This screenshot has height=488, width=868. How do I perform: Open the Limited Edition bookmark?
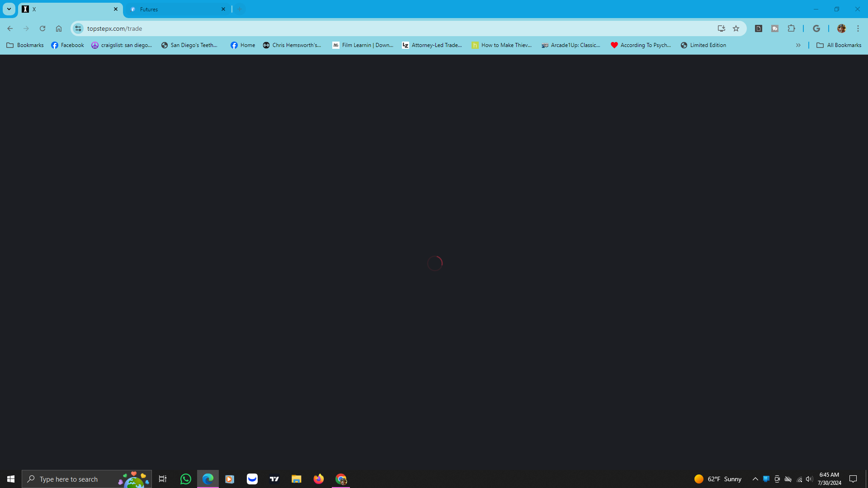703,45
